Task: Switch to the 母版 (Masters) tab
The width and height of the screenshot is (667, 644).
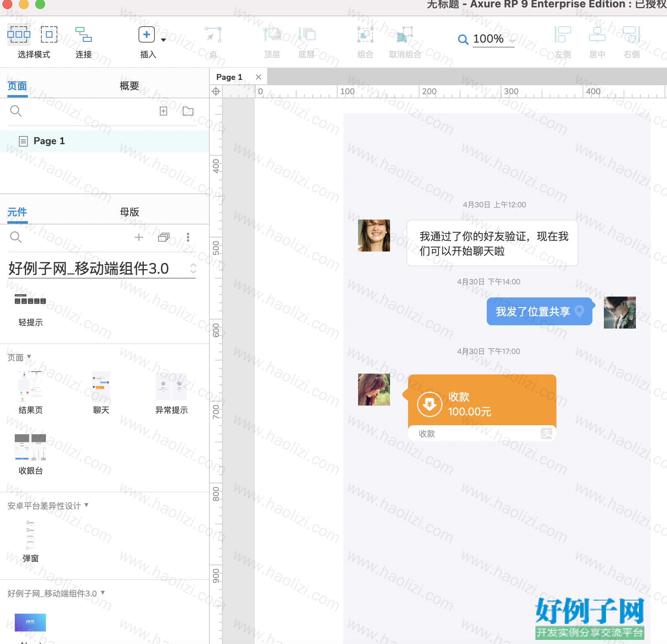Action: [x=129, y=212]
